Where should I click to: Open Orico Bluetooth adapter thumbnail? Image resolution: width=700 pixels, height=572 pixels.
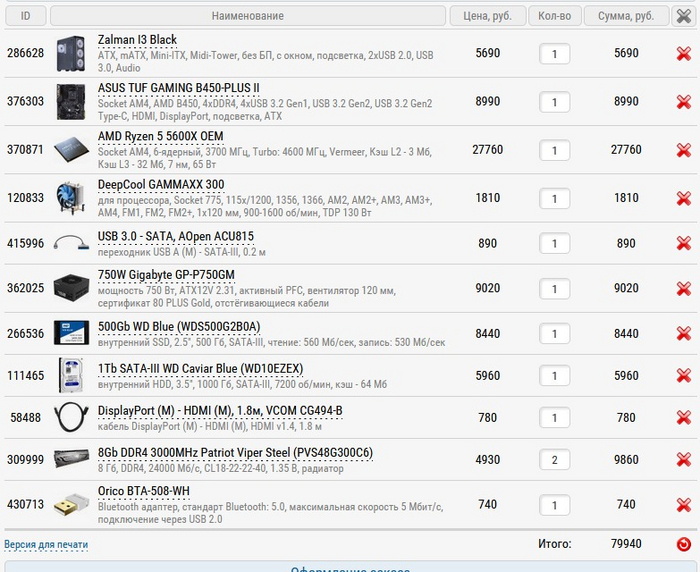tap(71, 505)
